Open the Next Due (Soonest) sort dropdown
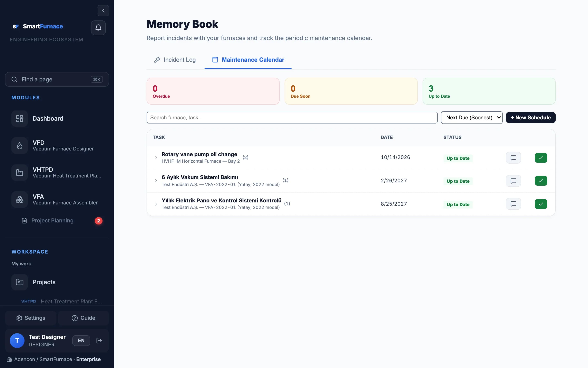Screen dimensions: 588x368 [x=472, y=118]
